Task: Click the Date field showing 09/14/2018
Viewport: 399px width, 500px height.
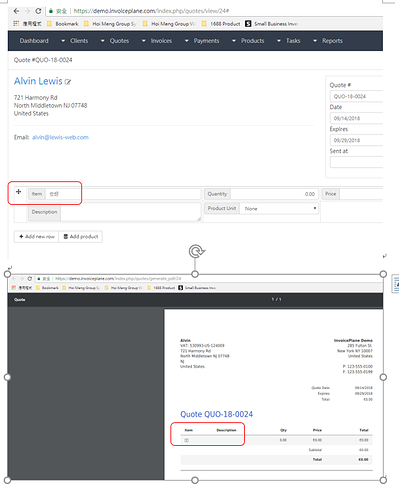Action: (x=356, y=118)
